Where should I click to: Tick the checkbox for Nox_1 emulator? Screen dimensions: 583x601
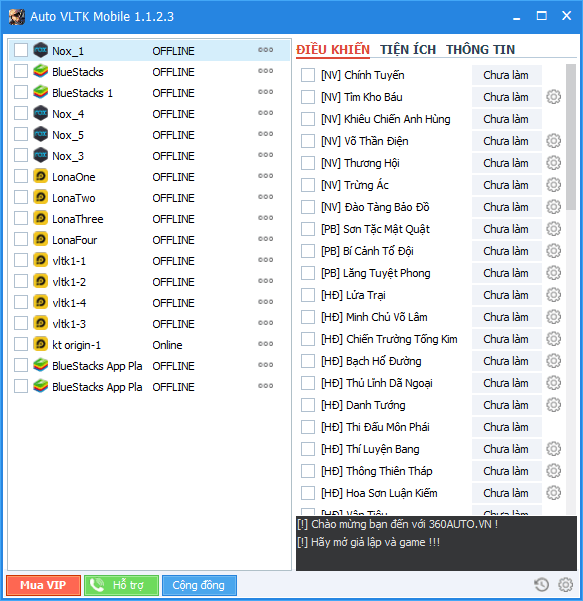[21, 50]
